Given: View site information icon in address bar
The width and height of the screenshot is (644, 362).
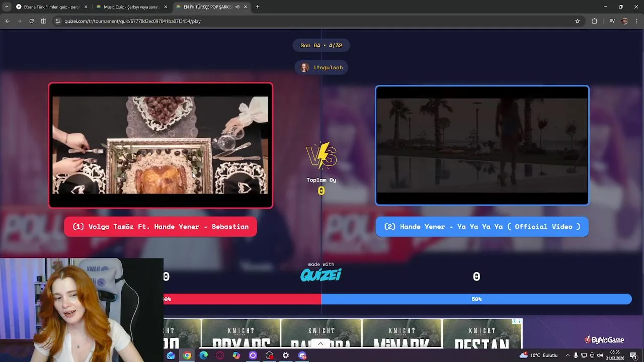Looking at the screenshot, I should [58, 21].
